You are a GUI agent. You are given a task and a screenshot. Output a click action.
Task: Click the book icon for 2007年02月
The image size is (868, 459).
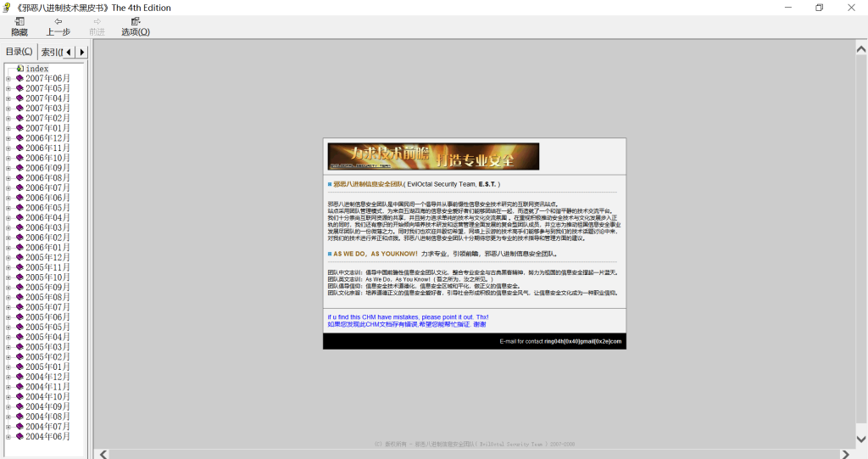19,119
